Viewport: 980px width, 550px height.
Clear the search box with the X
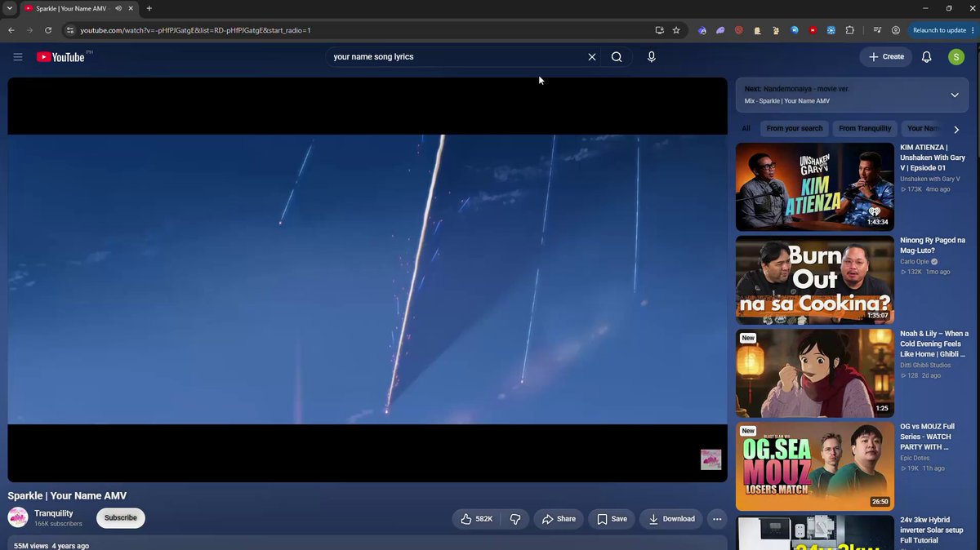592,57
